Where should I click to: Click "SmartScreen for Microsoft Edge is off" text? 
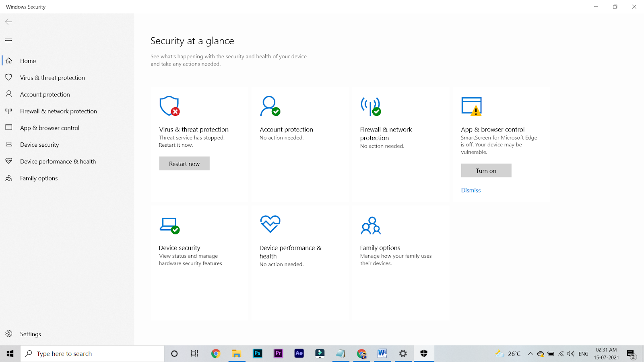pyautogui.click(x=499, y=141)
